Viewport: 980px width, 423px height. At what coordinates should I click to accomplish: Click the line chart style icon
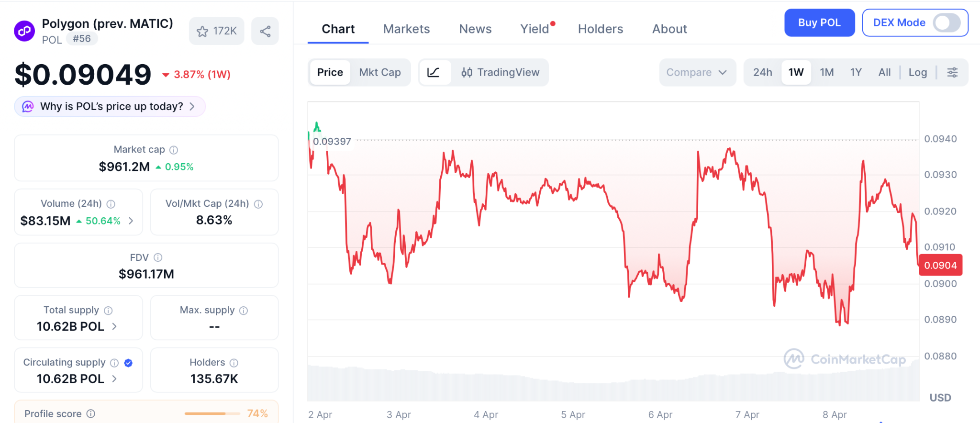click(x=434, y=73)
